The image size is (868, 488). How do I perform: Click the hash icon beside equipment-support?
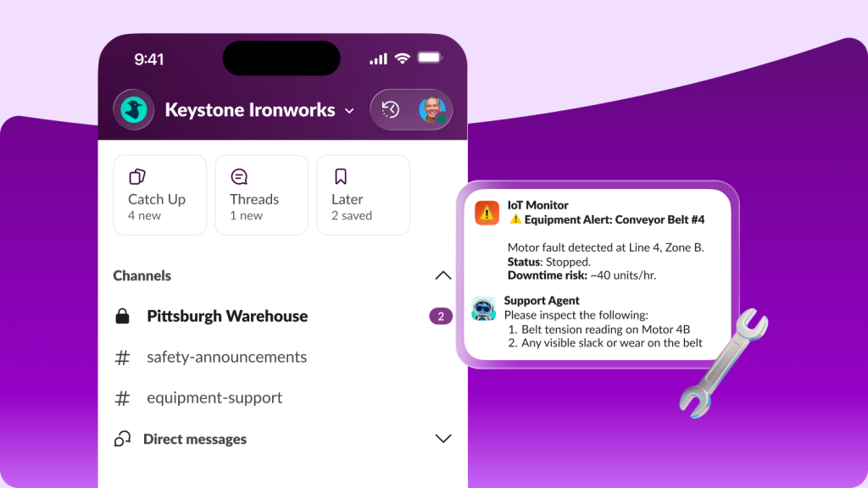tap(122, 398)
